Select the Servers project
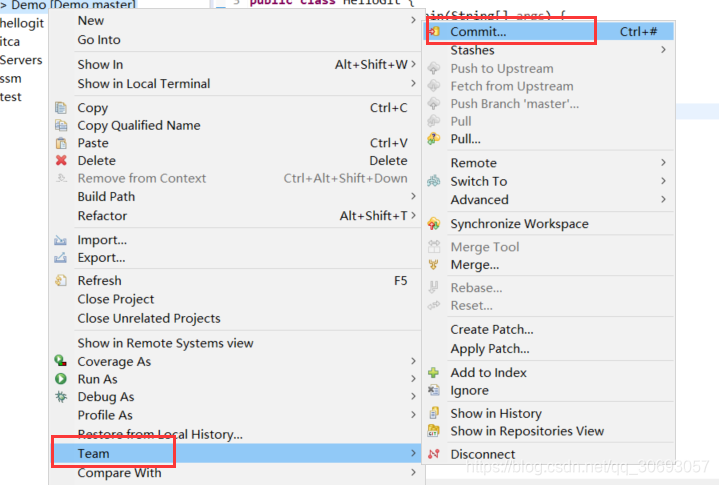Viewport: 719px width, 485px height. tap(21, 60)
